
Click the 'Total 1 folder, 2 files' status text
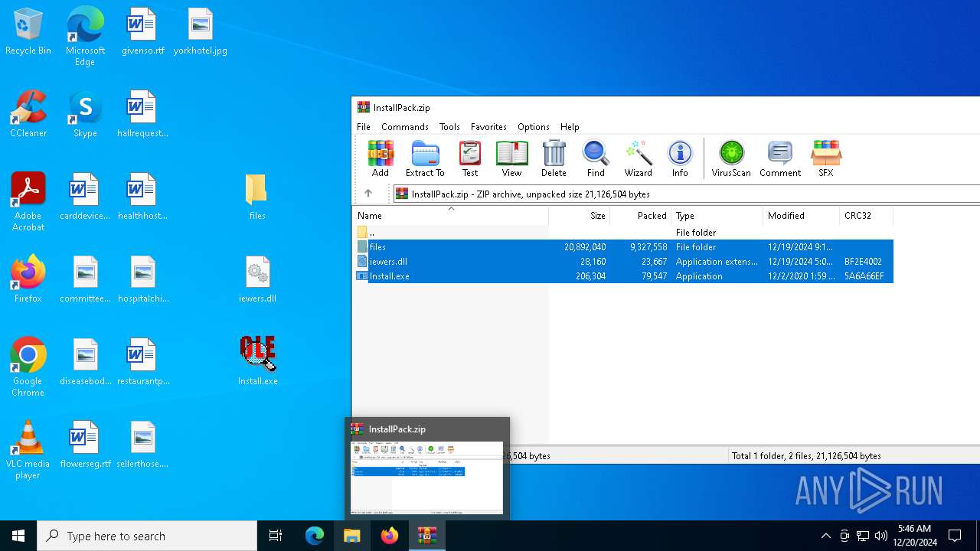coord(806,455)
